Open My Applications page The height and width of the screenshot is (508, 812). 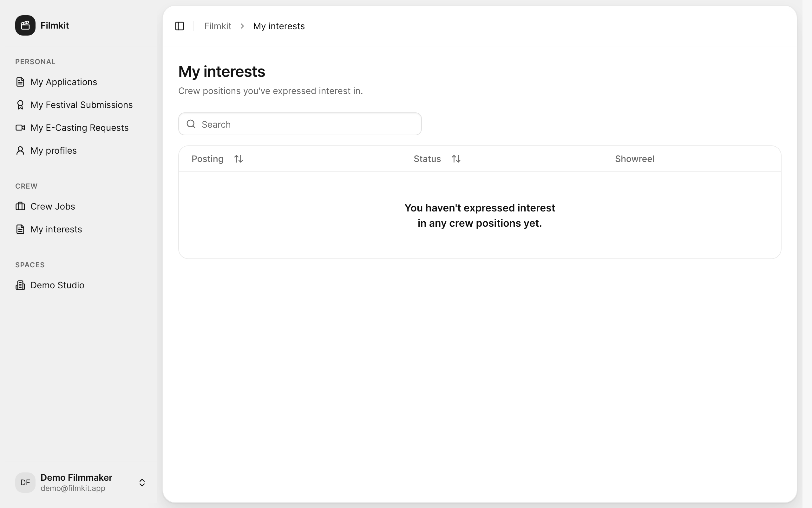(81, 82)
